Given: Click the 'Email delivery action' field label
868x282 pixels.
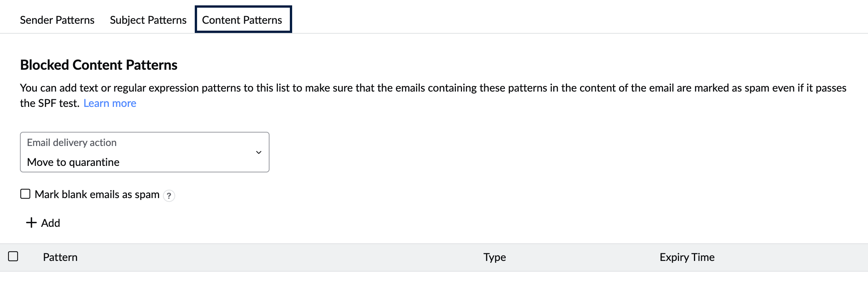Looking at the screenshot, I should [72, 143].
